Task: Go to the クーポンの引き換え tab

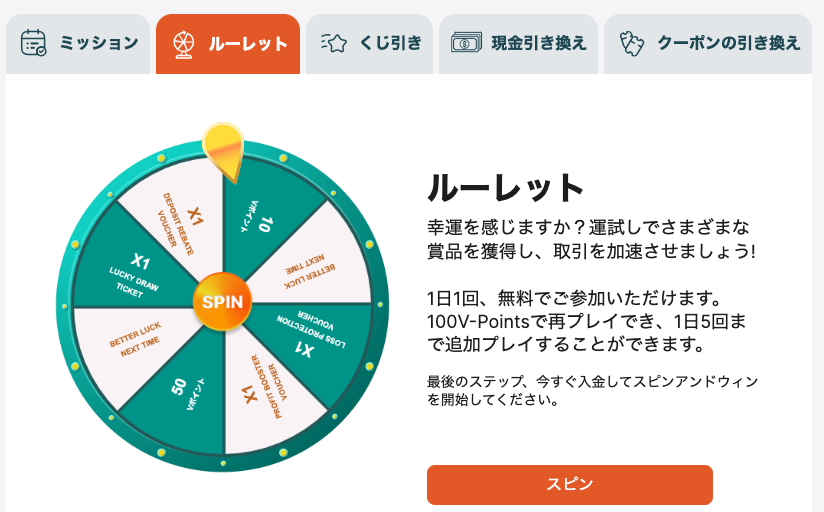Action: pyautogui.click(x=708, y=44)
